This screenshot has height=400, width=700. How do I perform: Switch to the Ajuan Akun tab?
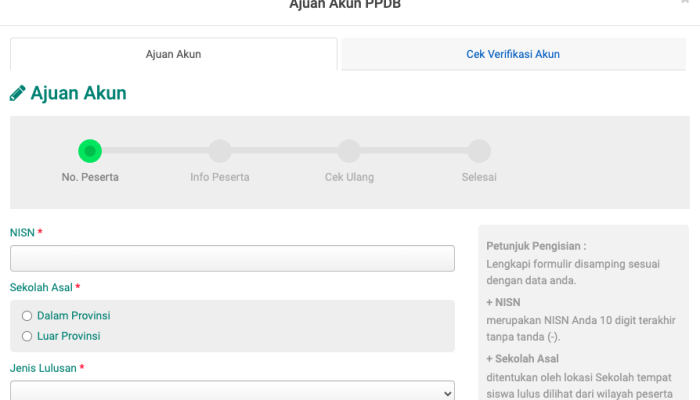pos(173,54)
